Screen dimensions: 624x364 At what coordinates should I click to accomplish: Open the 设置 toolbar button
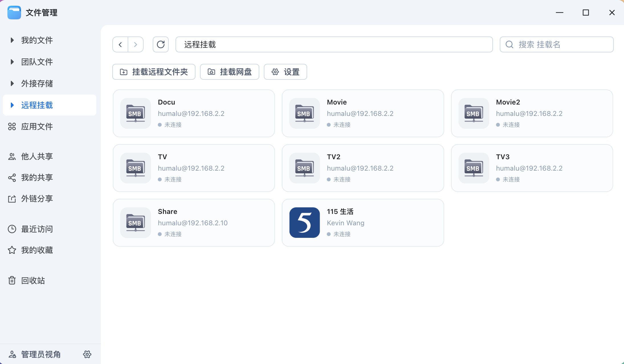286,72
